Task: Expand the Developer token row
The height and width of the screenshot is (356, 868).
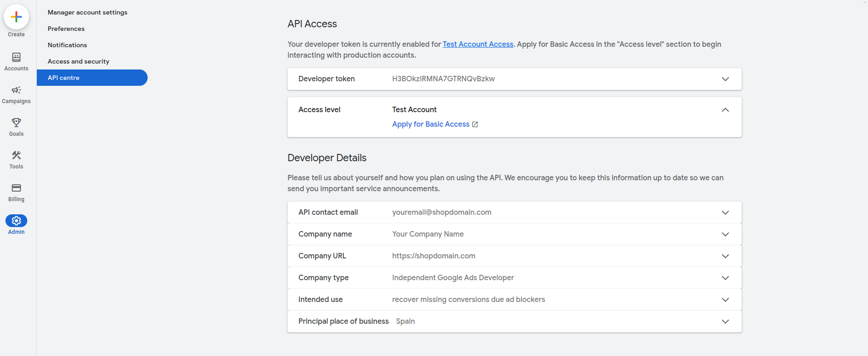Action: 725,79
